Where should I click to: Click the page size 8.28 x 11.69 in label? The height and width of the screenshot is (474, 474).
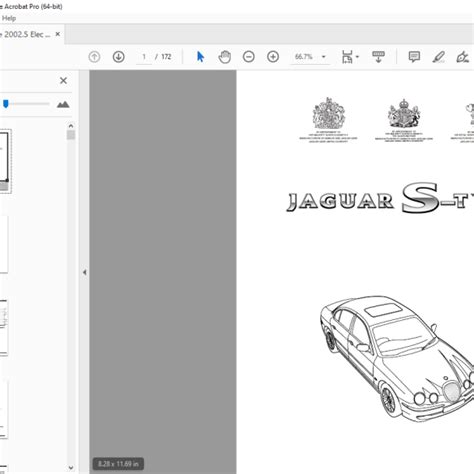[x=118, y=464]
